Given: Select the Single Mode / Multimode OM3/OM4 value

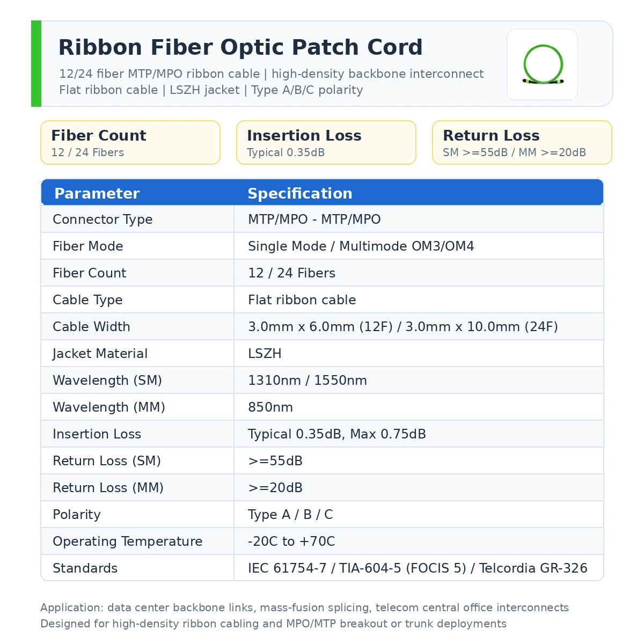Looking at the screenshot, I should click(x=361, y=246).
